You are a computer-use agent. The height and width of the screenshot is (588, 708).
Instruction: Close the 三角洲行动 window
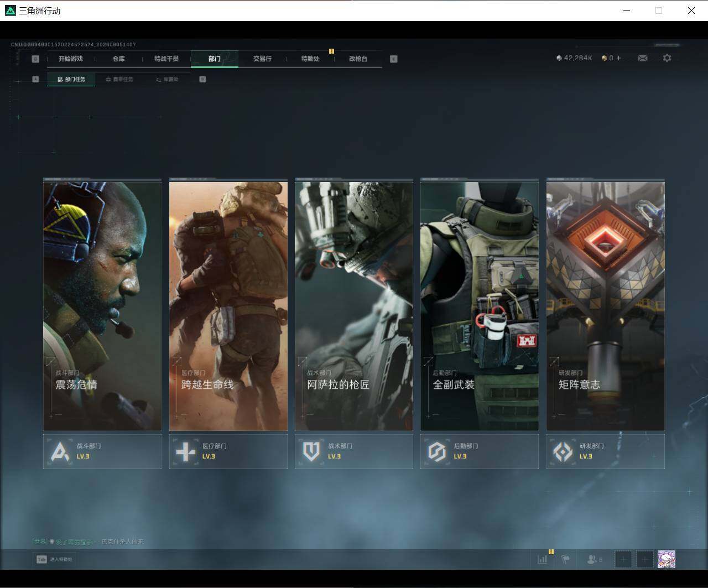tap(691, 11)
